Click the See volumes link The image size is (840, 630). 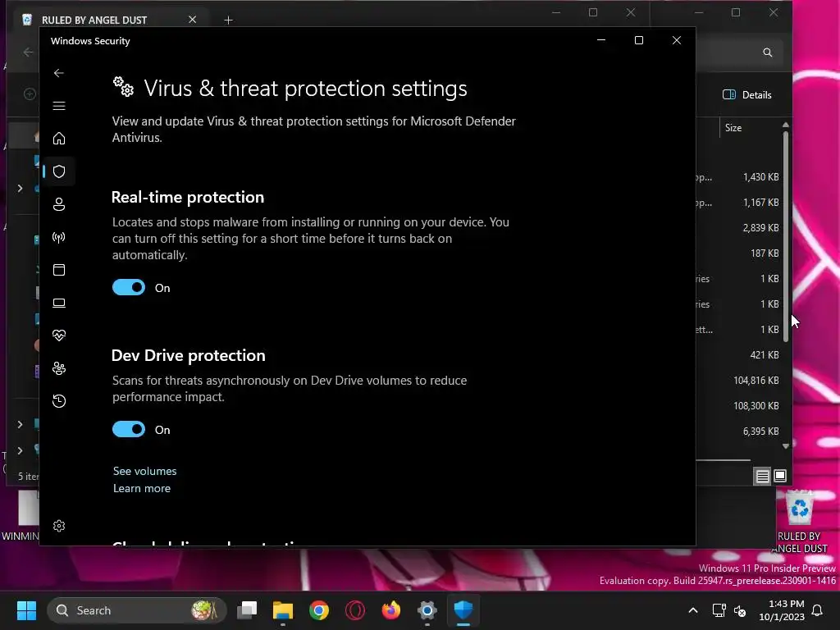(144, 472)
